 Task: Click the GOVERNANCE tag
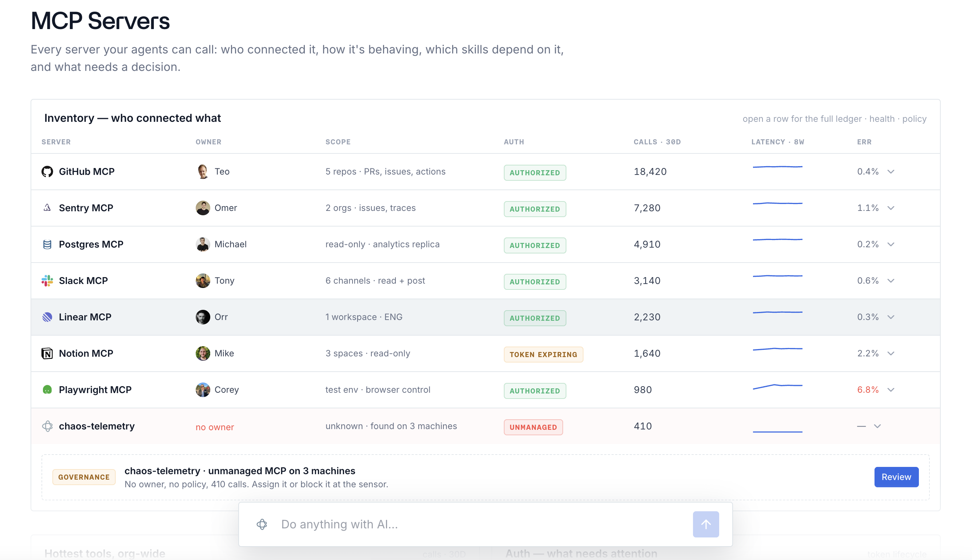coord(84,477)
